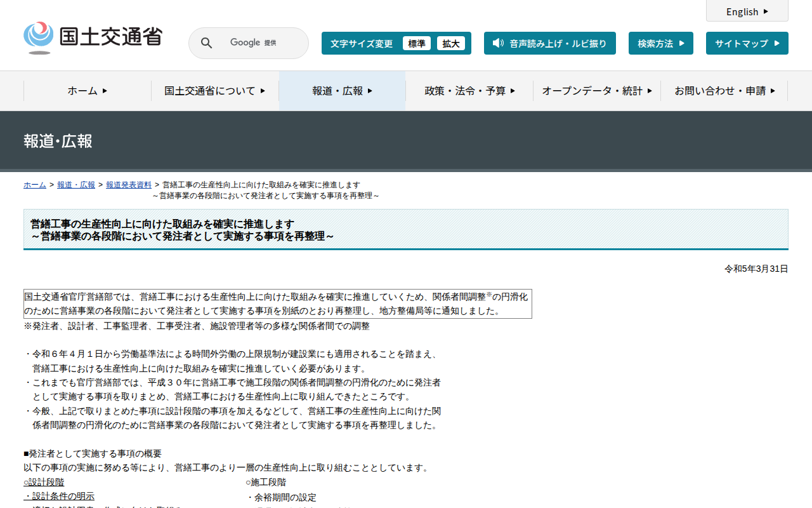Click the ○施工段階 heading

pos(266,483)
